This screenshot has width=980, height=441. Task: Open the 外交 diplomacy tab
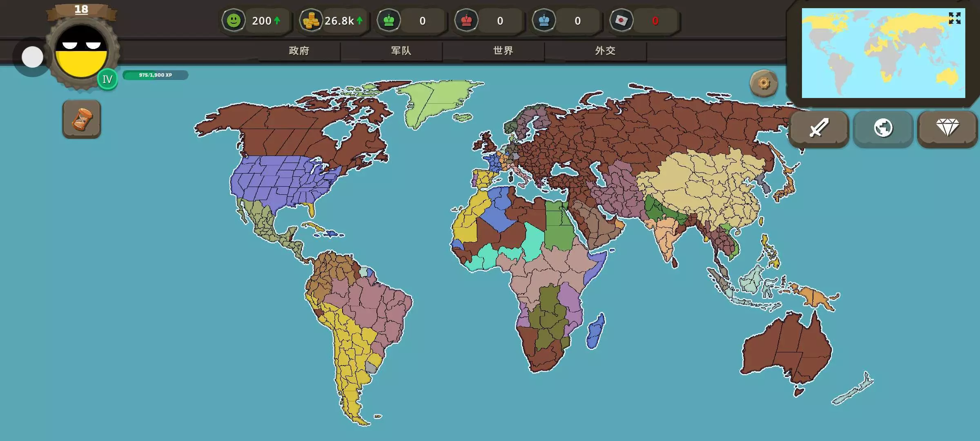(605, 51)
